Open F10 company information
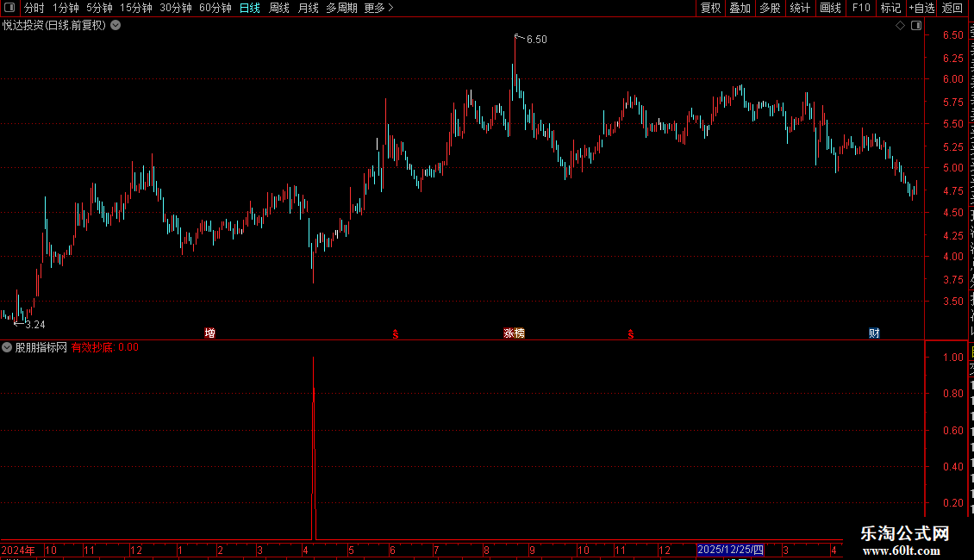This screenshot has width=974, height=560. (861, 8)
